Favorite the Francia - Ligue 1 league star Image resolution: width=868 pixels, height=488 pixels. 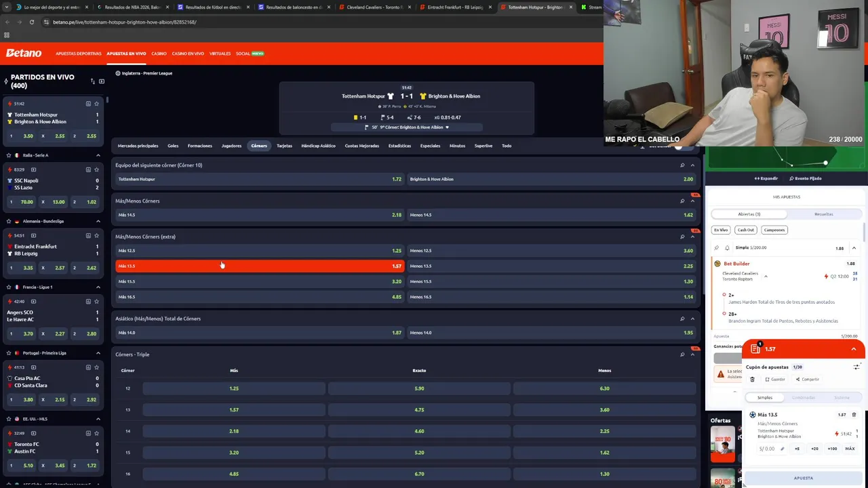tap(9, 287)
